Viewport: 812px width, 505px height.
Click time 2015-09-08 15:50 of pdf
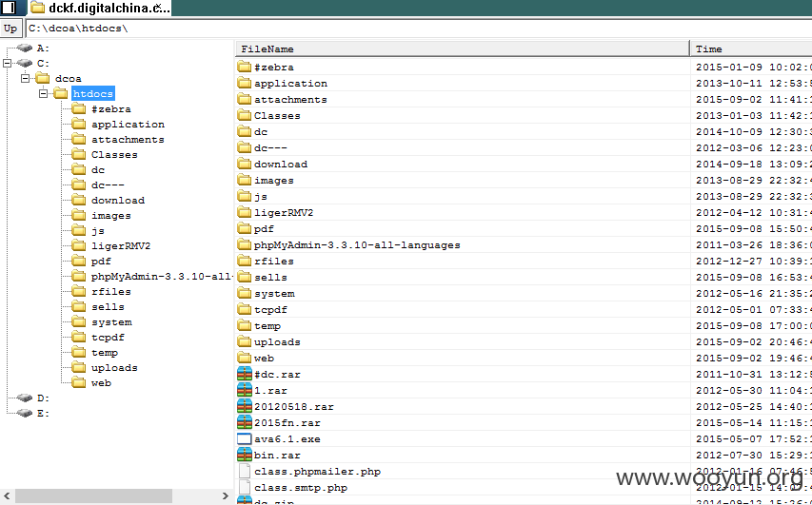[754, 228]
